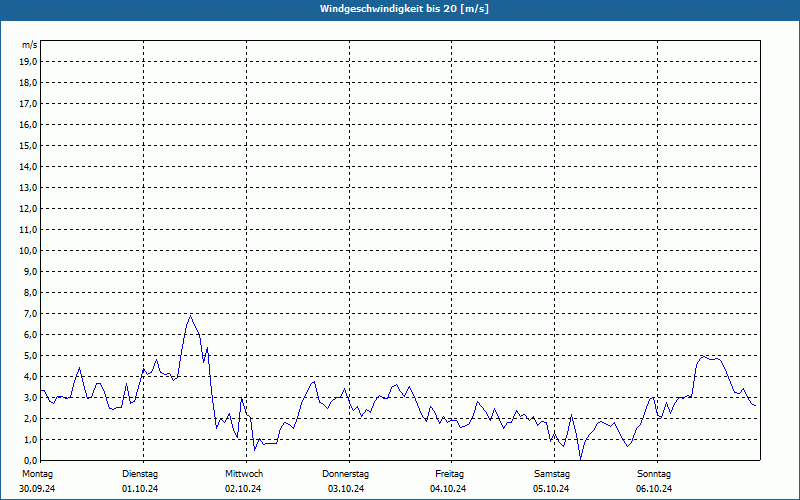Click the 16,0 y-axis label
Viewport: 800px width, 500px height.
28,124
